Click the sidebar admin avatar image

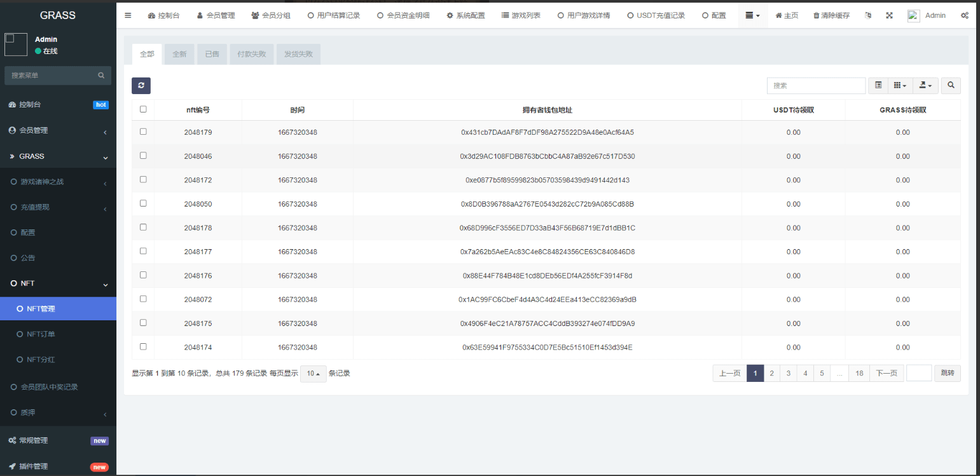(x=16, y=44)
